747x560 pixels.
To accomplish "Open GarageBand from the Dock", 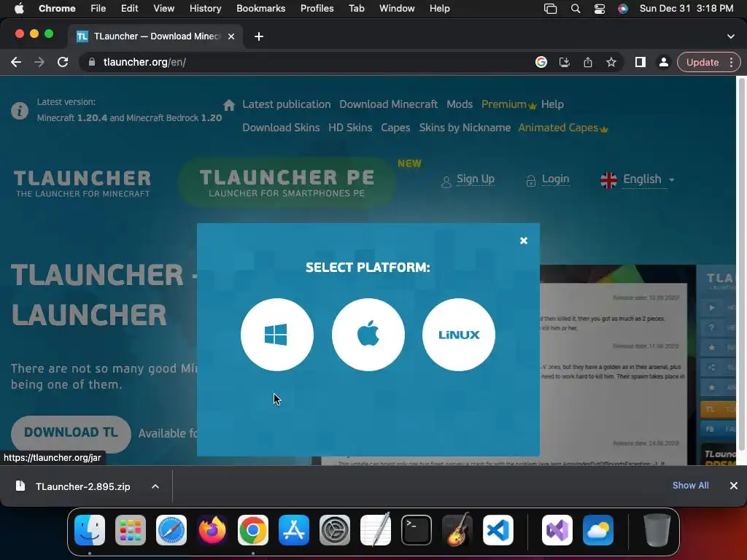I will pos(457,530).
